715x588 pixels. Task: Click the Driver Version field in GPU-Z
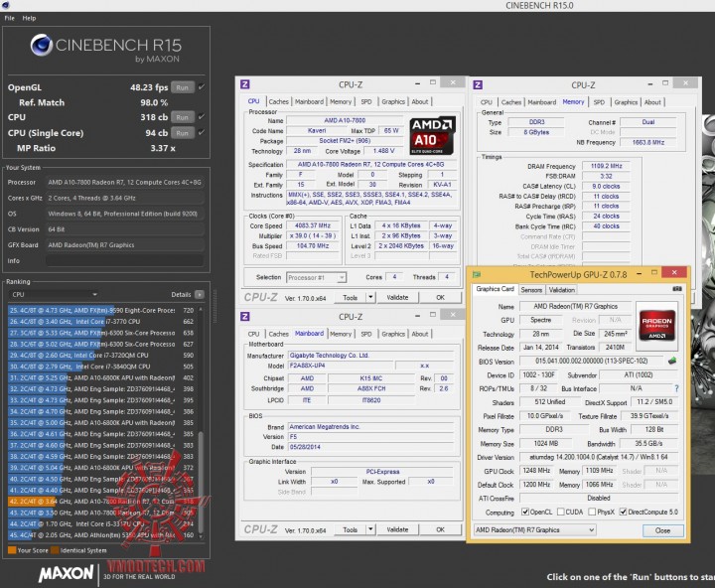(x=599, y=457)
